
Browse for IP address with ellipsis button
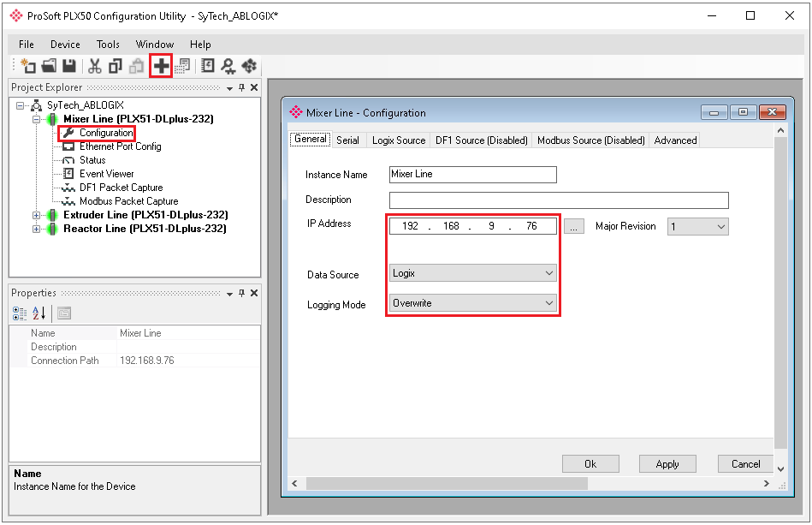574,226
